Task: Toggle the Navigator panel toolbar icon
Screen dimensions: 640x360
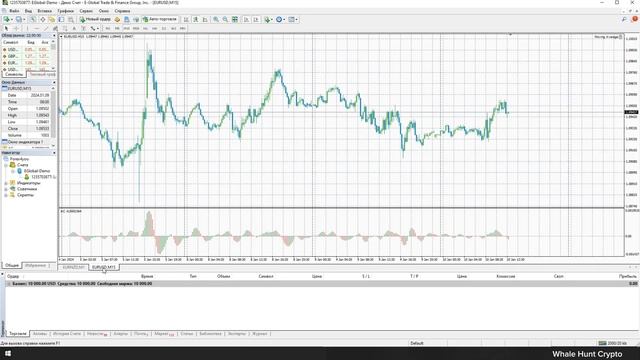Action: tap(52, 19)
